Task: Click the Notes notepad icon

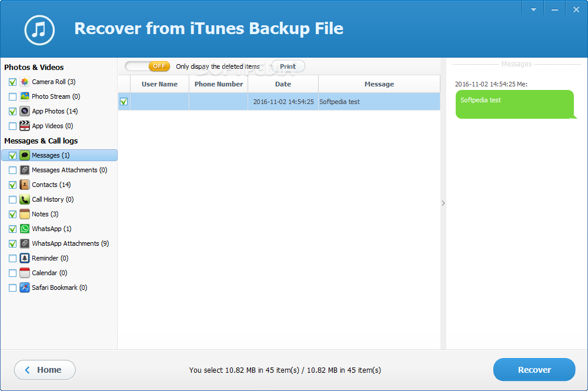Action: [x=24, y=214]
